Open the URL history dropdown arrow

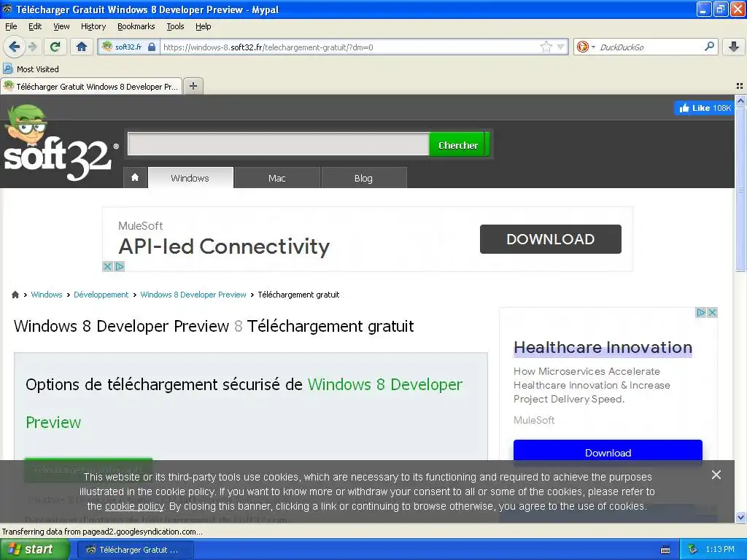tap(561, 47)
